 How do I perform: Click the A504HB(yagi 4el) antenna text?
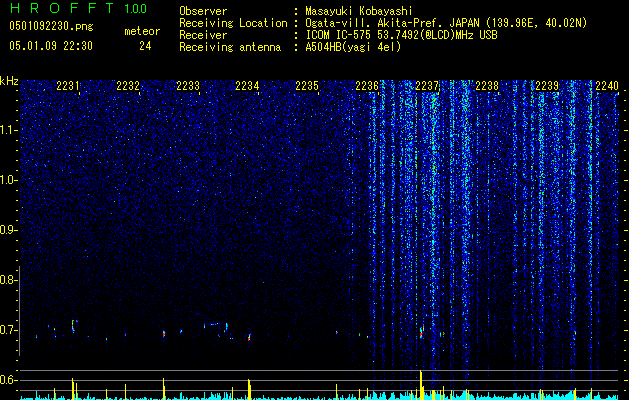(x=353, y=47)
